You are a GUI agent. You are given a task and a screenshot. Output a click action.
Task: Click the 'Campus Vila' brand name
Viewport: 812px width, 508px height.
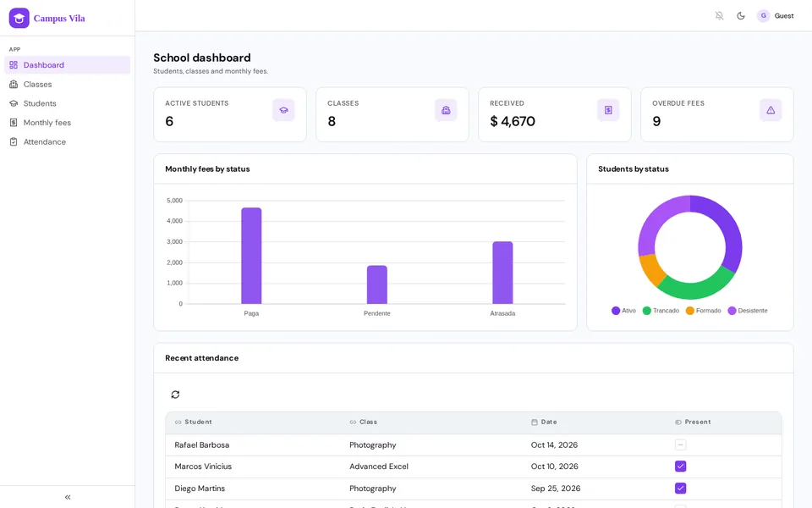tap(59, 18)
